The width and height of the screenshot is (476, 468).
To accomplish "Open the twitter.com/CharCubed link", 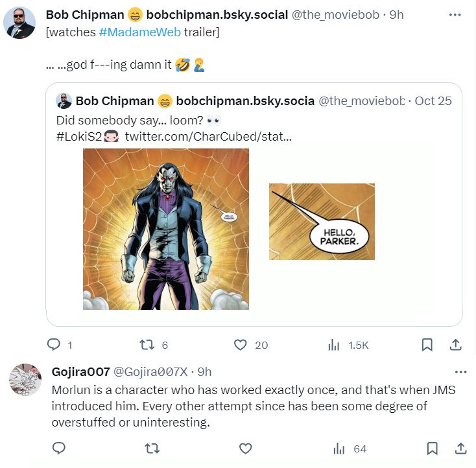I will click(x=208, y=136).
